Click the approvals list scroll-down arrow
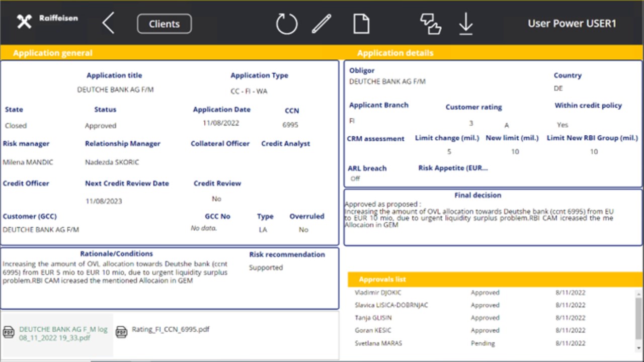Screen dimensions: 644x362 [x=639, y=347]
